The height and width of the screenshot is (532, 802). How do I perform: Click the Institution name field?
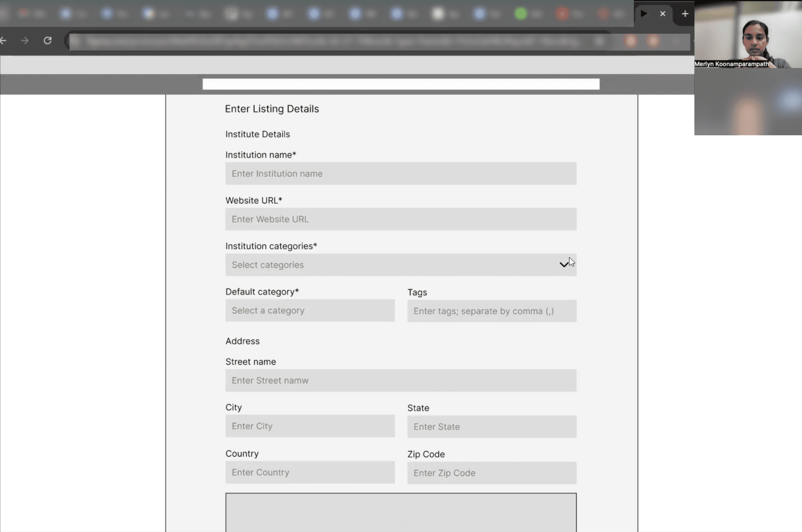click(x=401, y=173)
